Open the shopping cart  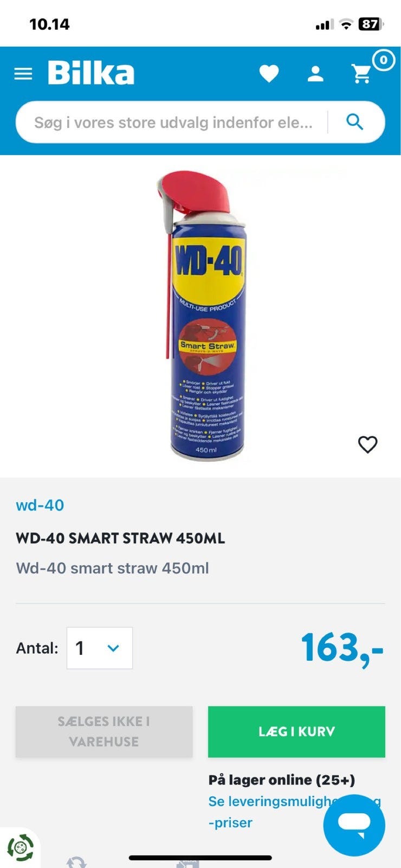pos(361,74)
